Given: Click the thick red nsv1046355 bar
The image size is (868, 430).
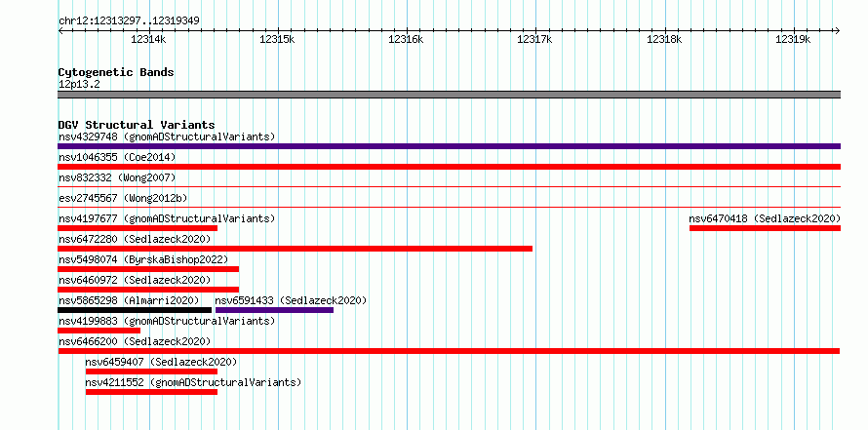Looking at the screenshot, I should pyautogui.click(x=449, y=167).
